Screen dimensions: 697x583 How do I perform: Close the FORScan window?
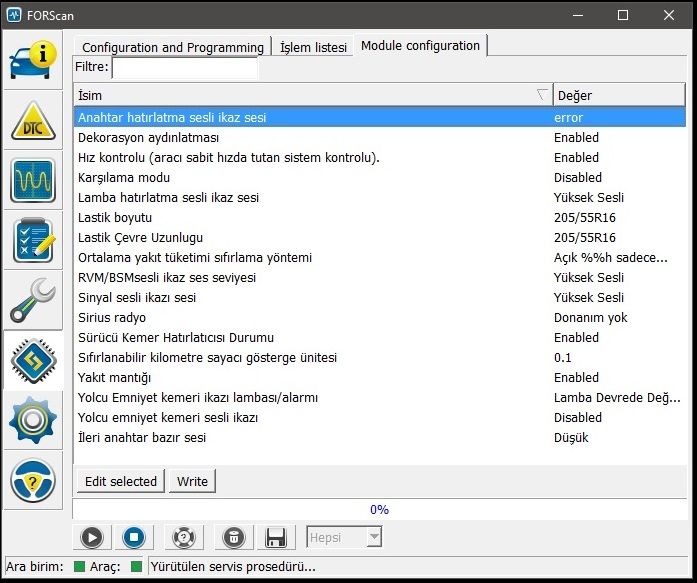(x=669, y=15)
